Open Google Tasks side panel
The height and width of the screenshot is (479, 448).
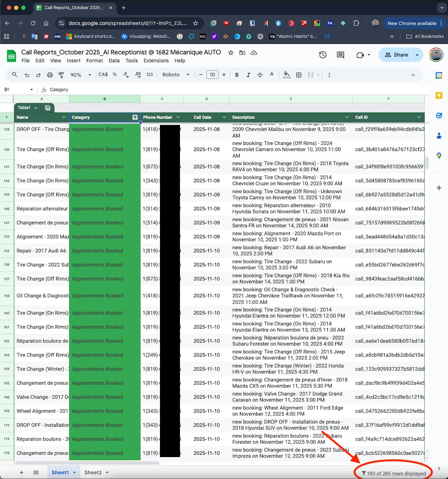[x=439, y=115]
